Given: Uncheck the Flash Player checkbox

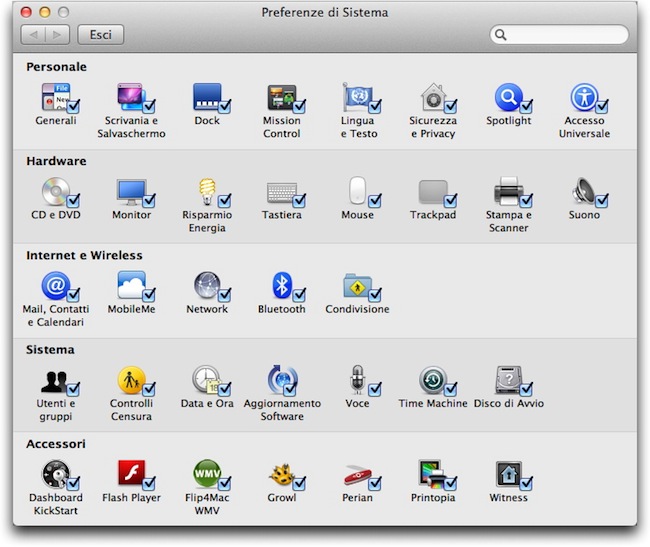Looking at the screenshot, I should 148,483.
